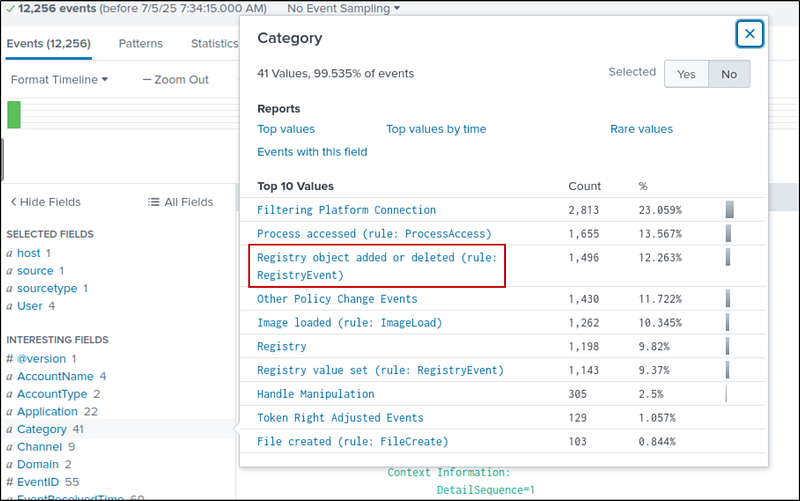Open the Top values report

coord(286,129)
